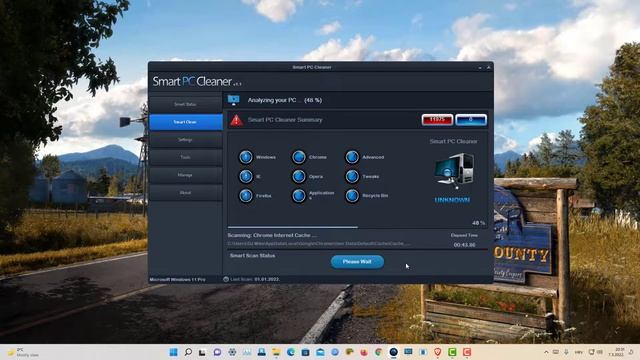This screenshot has width=640, height=360.
Task: Open the Manage sidebar tab
Action: coord(185,175)
